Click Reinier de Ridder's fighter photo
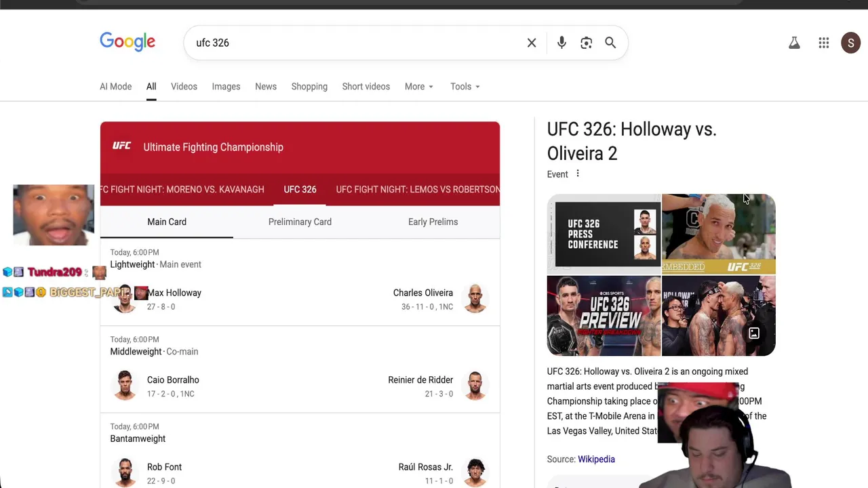868x488 pixels. coord(475,386)
